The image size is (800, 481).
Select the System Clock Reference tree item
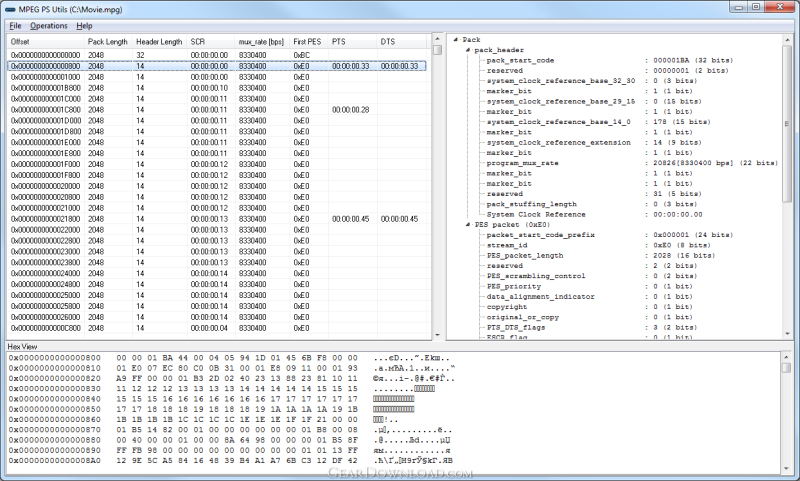click(x=536, y=215)
